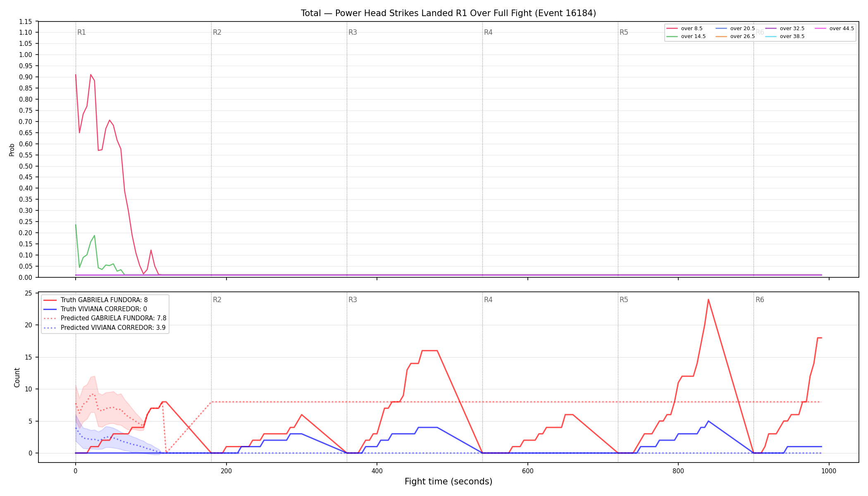Click the 0.25 tick on the Prob axis

pos(25,222)
